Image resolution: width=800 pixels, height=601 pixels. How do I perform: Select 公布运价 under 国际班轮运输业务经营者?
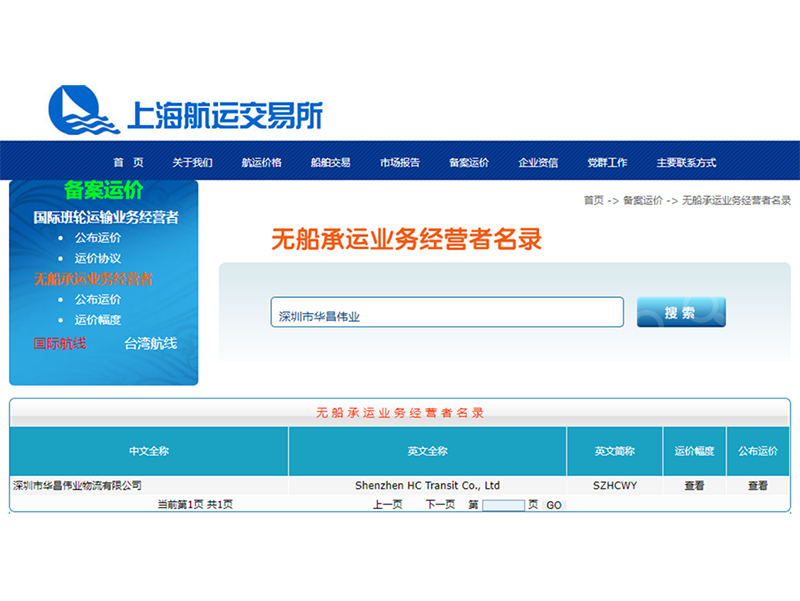tap(98, 238)
